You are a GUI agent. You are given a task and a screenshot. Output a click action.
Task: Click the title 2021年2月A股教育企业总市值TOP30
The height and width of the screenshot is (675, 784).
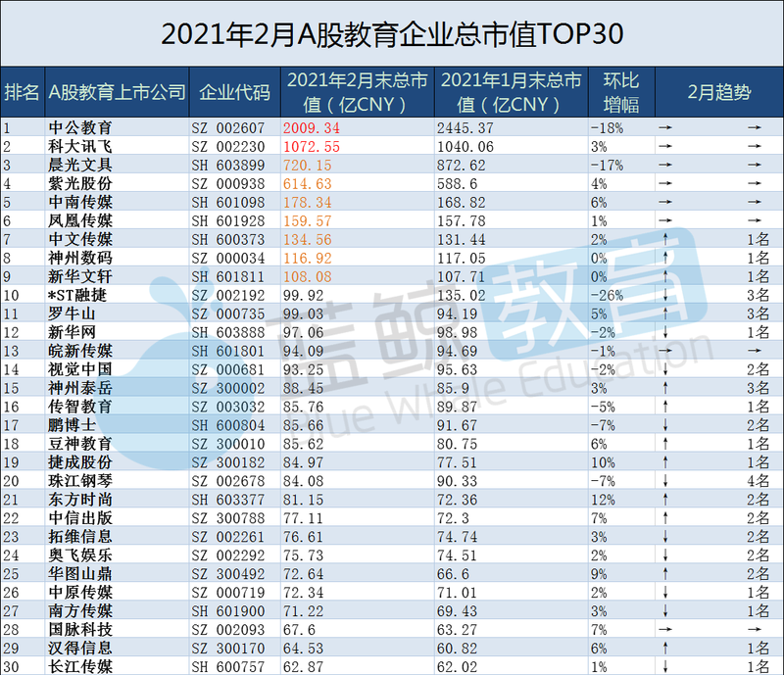(392, 34)
